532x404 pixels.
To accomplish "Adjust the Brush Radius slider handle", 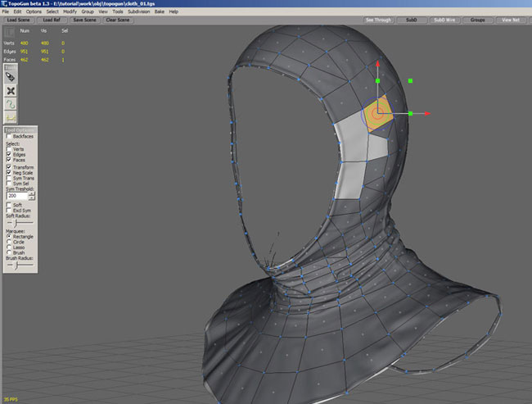I will pos(16,265).
